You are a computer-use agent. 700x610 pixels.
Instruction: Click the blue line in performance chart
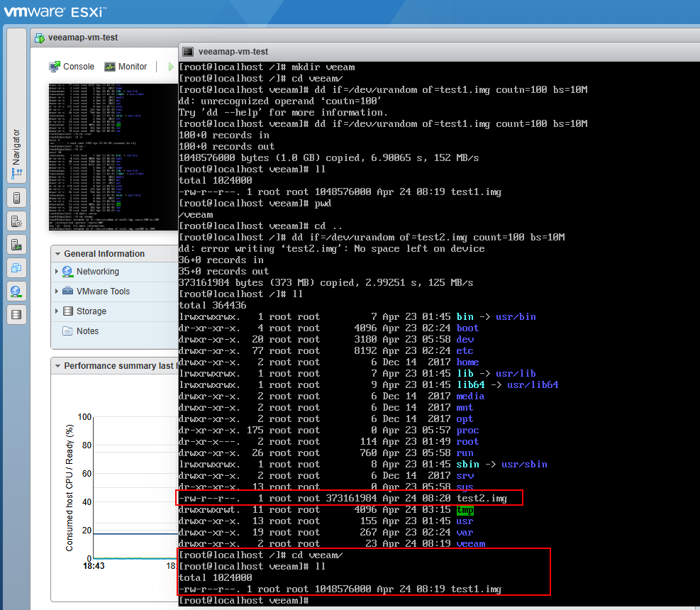[x=135, y=533]
